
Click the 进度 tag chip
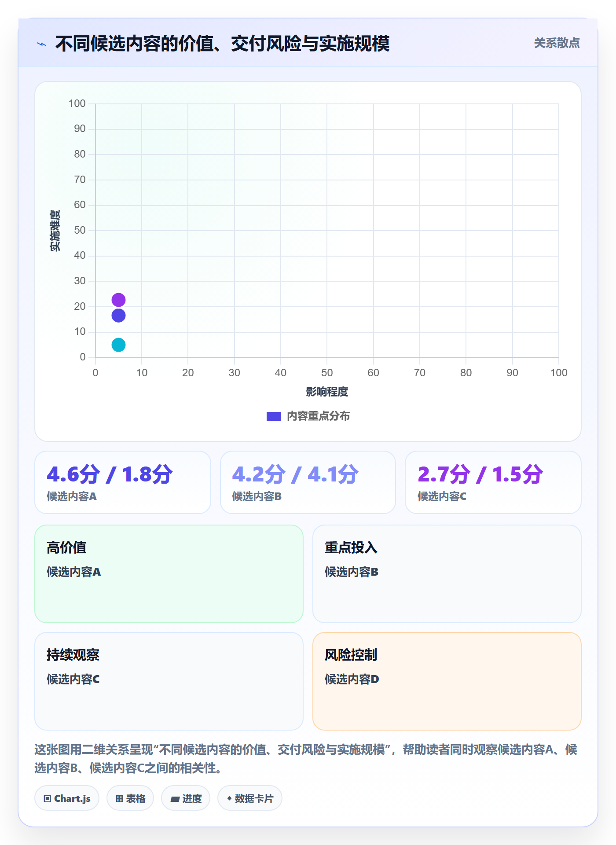(x=186, y=798)
